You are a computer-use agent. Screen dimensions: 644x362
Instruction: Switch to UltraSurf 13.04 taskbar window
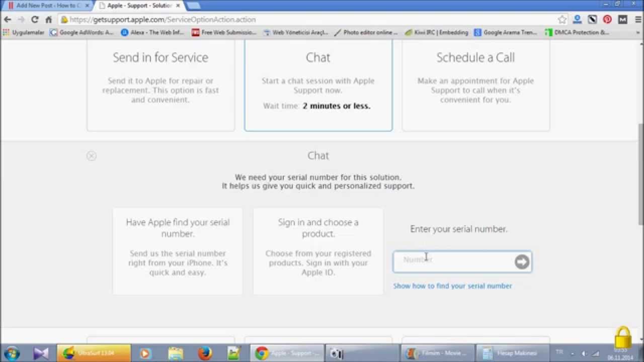pyautogui.click(x=94, y=353)
